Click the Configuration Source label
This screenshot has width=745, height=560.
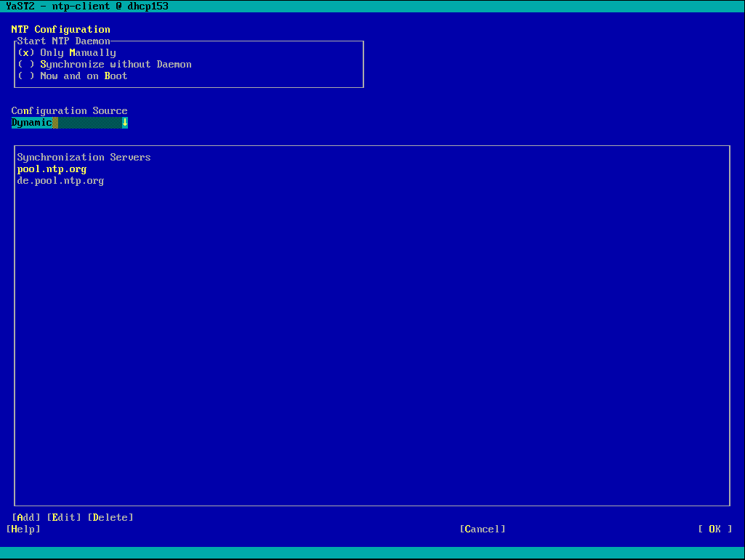tap(69, 111)
